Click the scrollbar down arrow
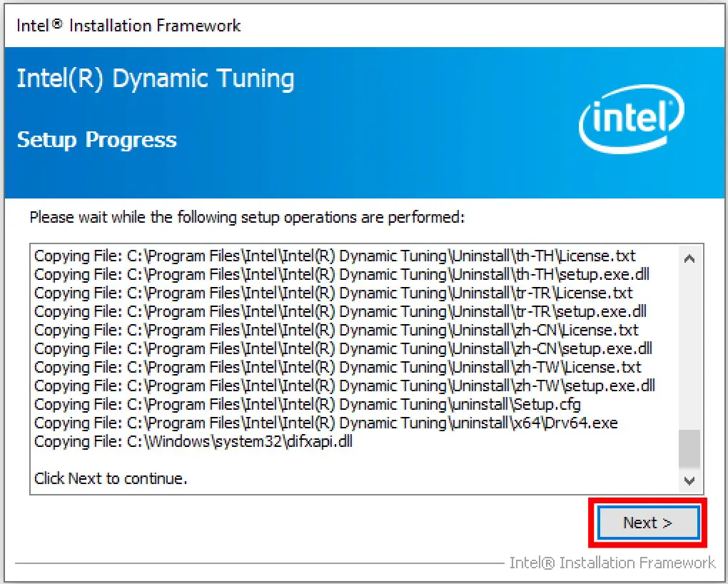This screenshot has width=728, height=584. click(689, 480)
